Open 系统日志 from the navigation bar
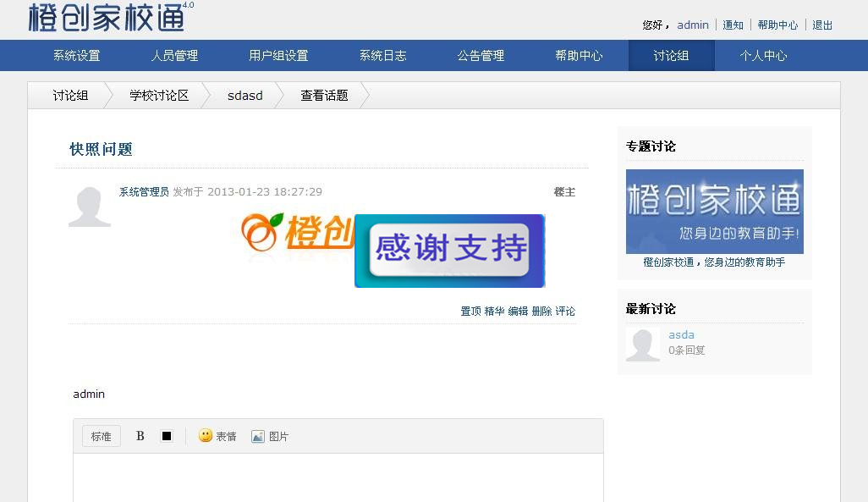The image size is (868, 502). point(382,55)
